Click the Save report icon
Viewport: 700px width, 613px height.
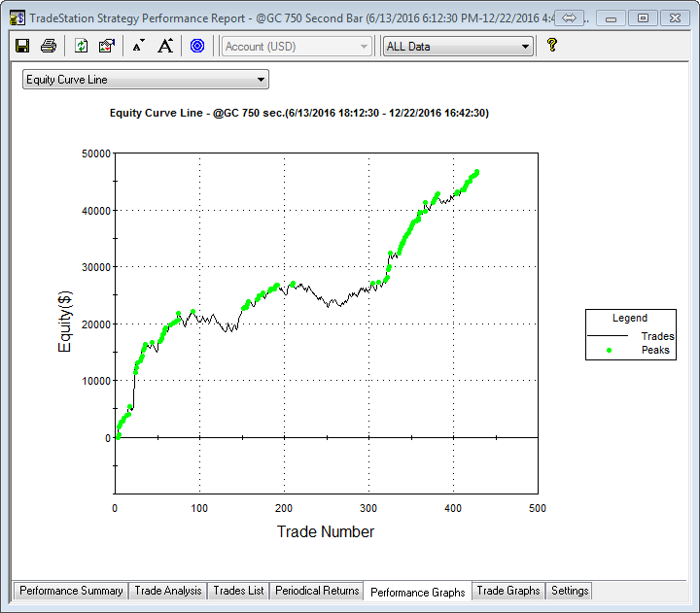click(22, 46)
